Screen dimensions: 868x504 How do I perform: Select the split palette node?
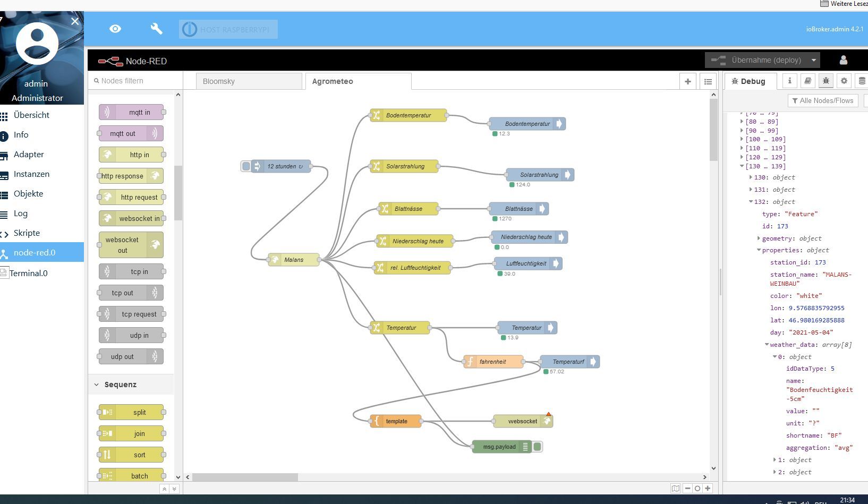point(131,412)
